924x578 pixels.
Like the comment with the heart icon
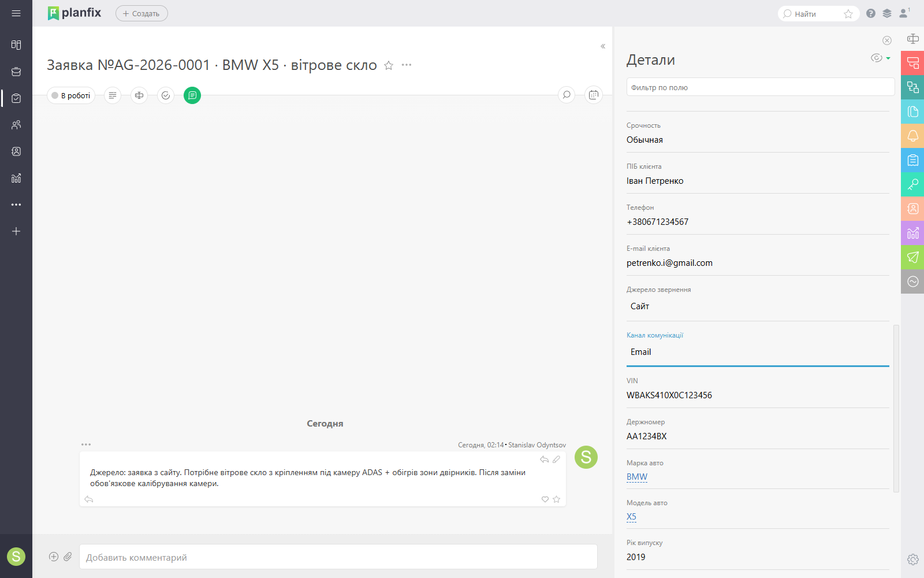pos(545,499)
